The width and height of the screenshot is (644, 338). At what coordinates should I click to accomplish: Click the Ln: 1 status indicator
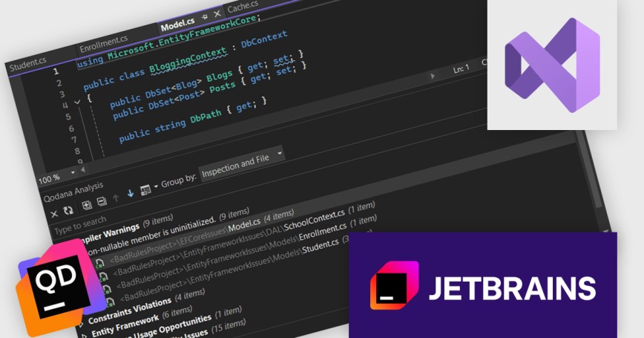461,69
